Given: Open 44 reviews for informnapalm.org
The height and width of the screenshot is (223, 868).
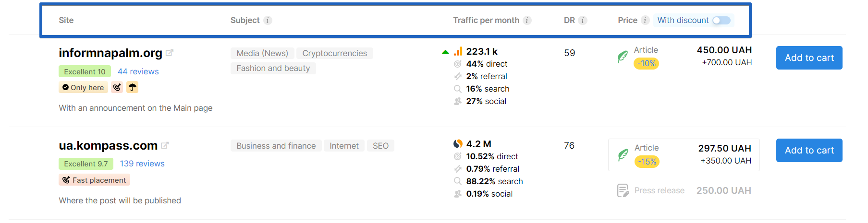Looking at the screenshot, I should click(x=138, y=71).
